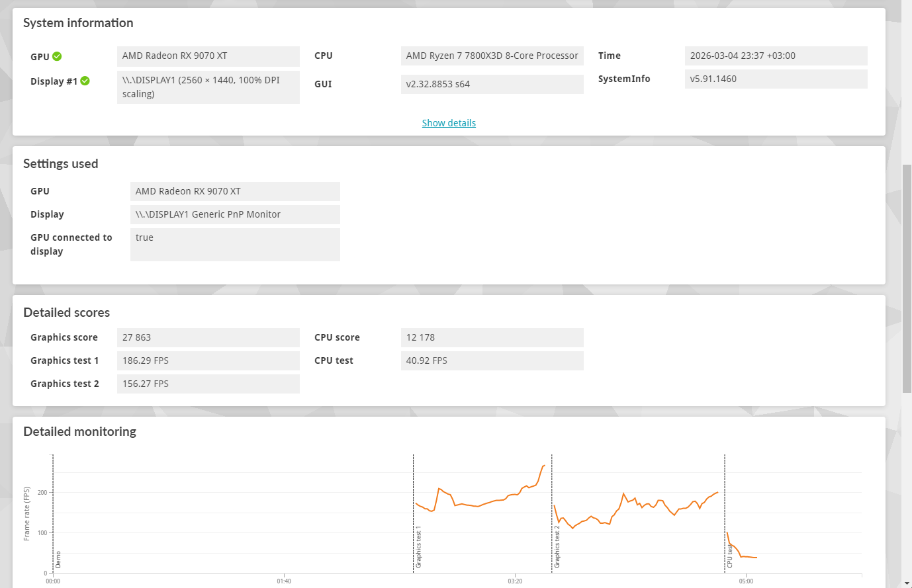
Task: Click the Graphics score value 27 863
Action: point(208,337)
